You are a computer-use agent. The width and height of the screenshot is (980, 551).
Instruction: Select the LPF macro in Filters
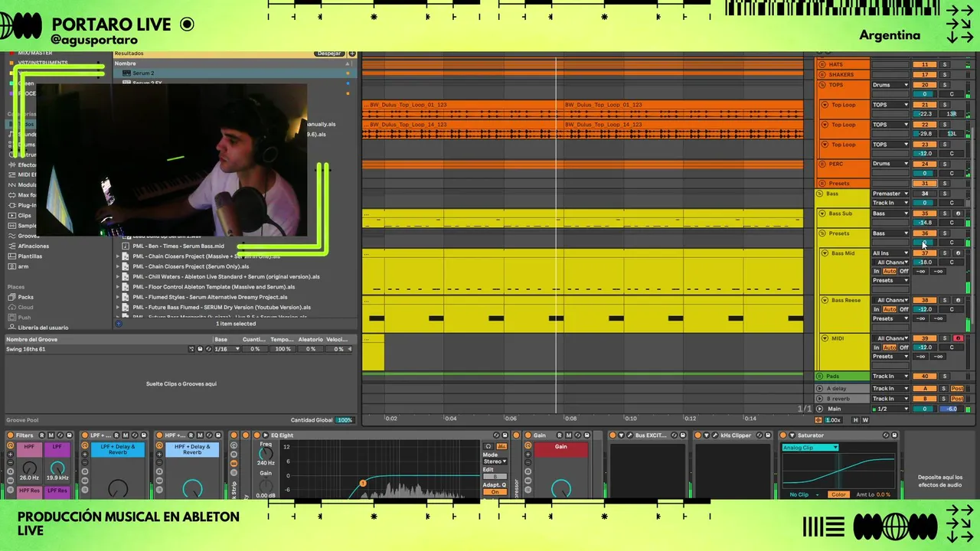pos(57,449)
